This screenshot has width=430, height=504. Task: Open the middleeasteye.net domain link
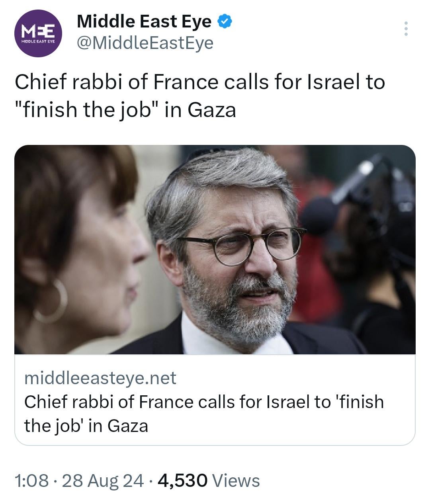[x=100, y=378]
